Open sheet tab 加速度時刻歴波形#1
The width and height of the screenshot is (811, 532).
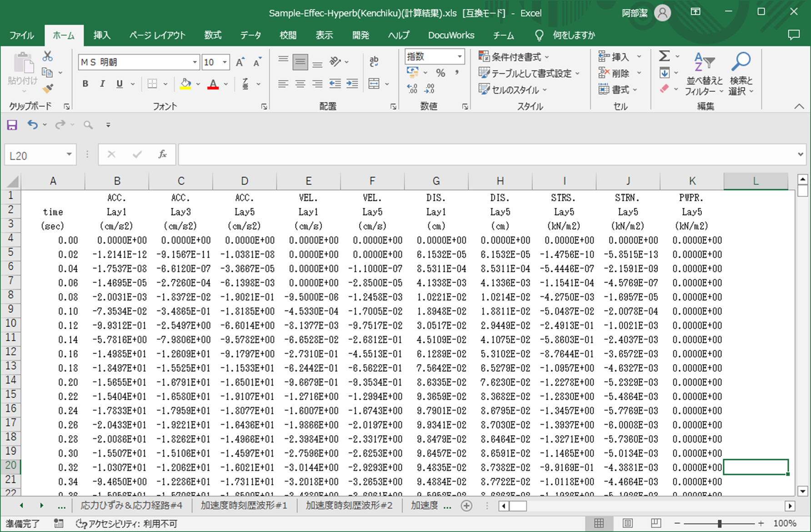(x=244, y=506)
